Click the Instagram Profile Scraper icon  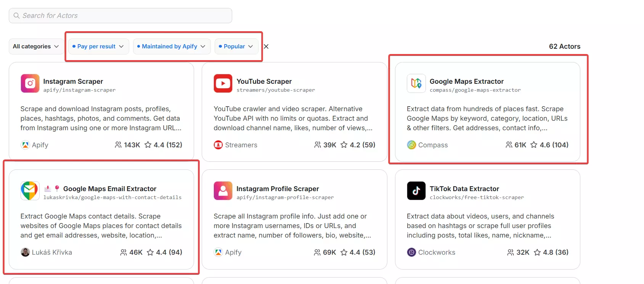pos(223,191)
